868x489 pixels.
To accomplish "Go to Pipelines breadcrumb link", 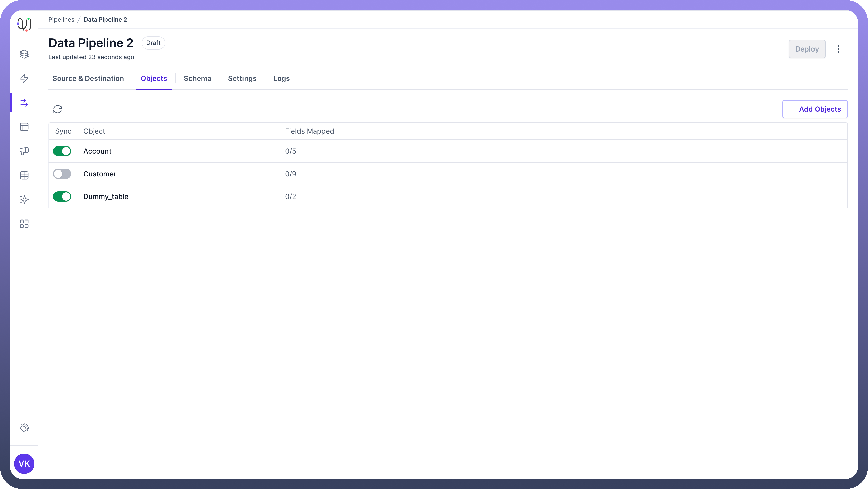I will (x=61, y=20).
